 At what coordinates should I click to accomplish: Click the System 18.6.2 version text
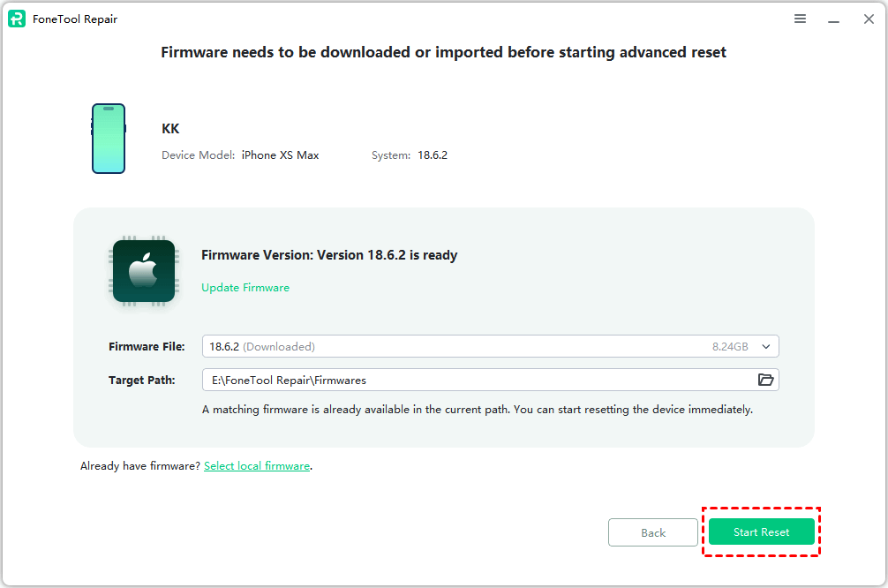click(x=432, y=155)
